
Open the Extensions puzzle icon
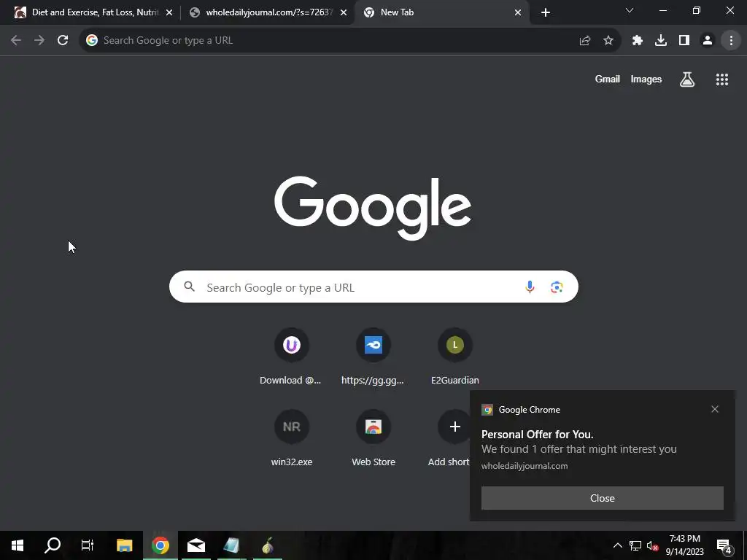[x=638, y=41]
